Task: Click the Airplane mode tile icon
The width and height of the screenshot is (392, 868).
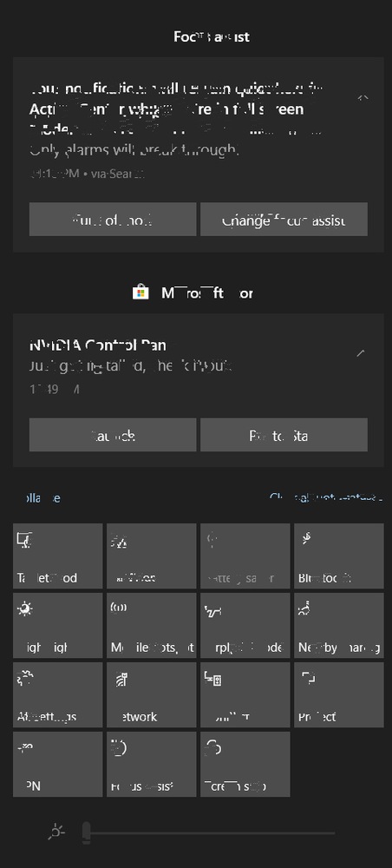Action: [212, 611]
